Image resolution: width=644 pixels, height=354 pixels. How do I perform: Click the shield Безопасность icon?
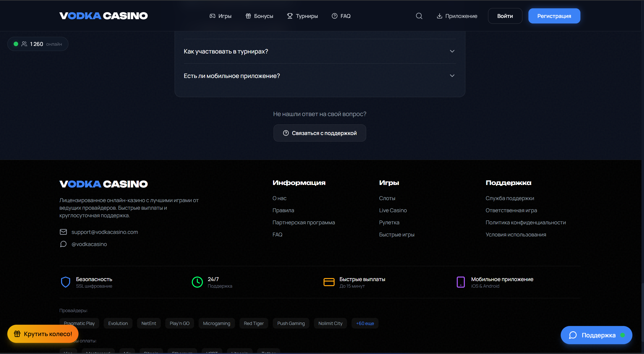(66, 282)
